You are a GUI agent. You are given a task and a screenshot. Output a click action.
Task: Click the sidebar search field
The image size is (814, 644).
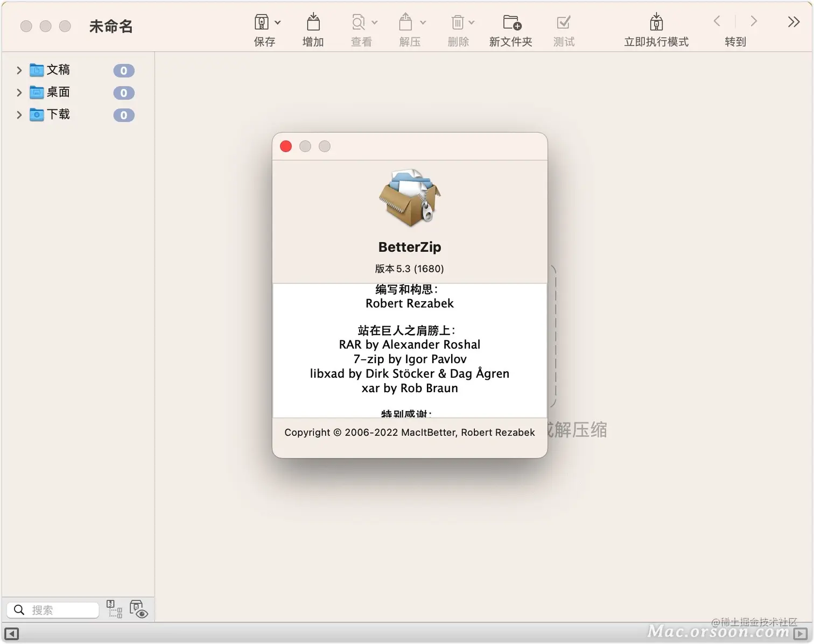[53, 610]
